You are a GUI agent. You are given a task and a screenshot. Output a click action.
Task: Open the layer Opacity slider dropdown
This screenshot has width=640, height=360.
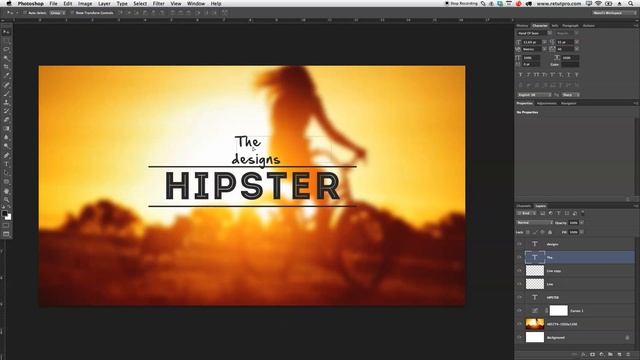coord(582,223)
